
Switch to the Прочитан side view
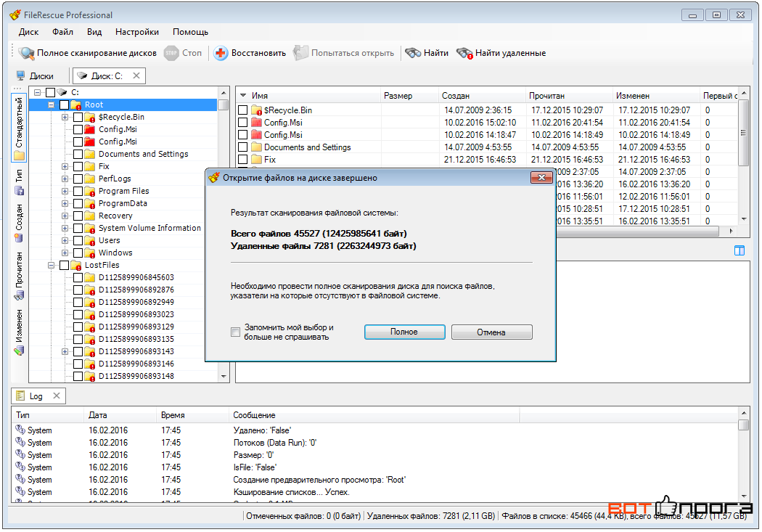tap(19, 276)
